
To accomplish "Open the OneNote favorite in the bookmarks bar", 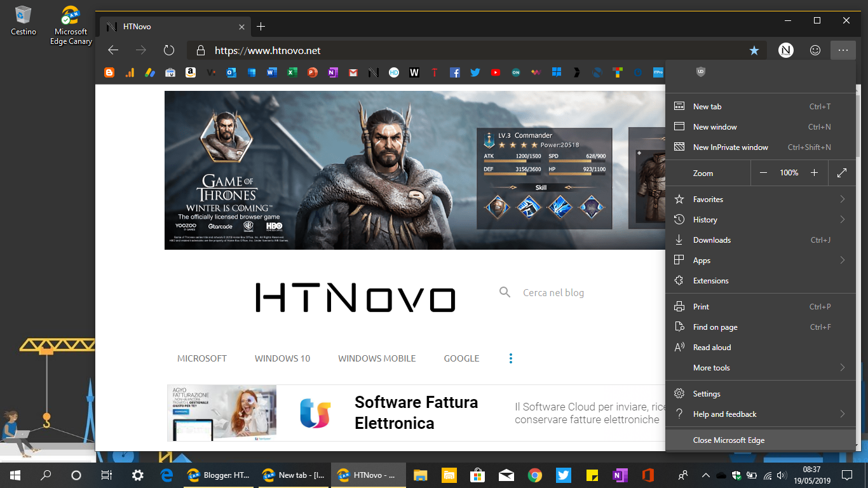I will pos(332,73).
